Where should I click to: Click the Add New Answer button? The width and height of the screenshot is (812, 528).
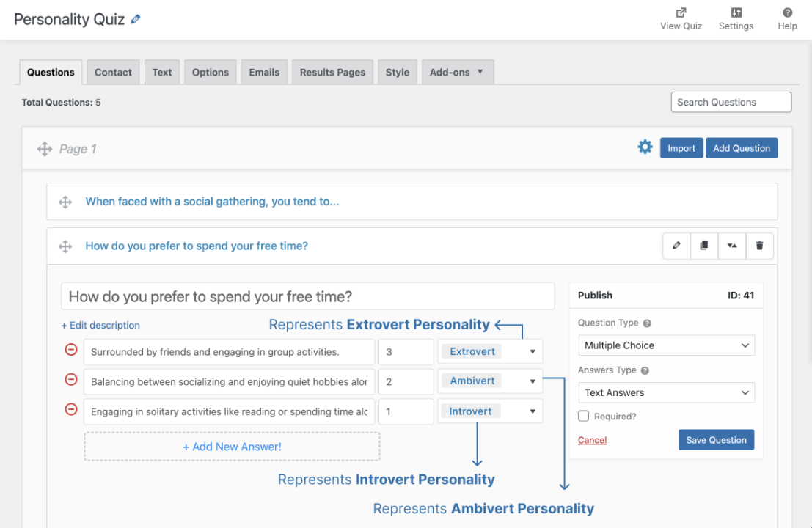click(x=232, y=446)
